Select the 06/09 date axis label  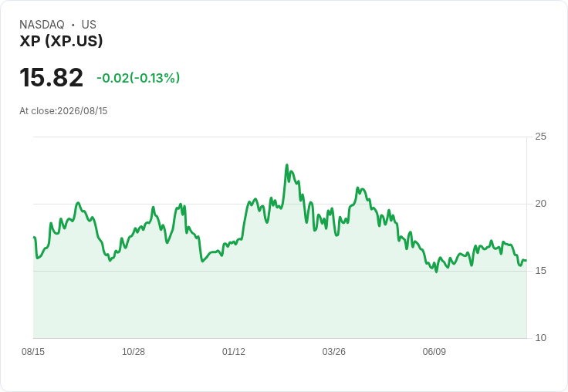click(434, 351)
